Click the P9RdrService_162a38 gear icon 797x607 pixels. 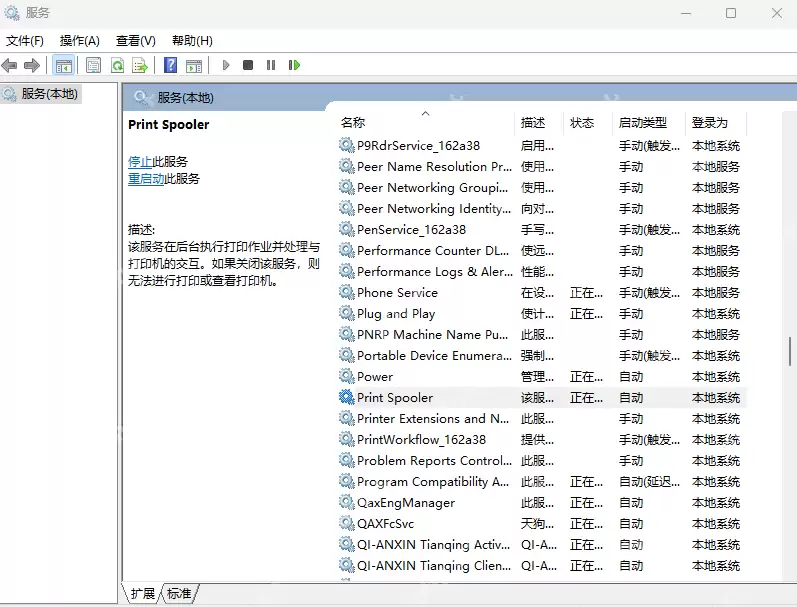tap(347, 145)
